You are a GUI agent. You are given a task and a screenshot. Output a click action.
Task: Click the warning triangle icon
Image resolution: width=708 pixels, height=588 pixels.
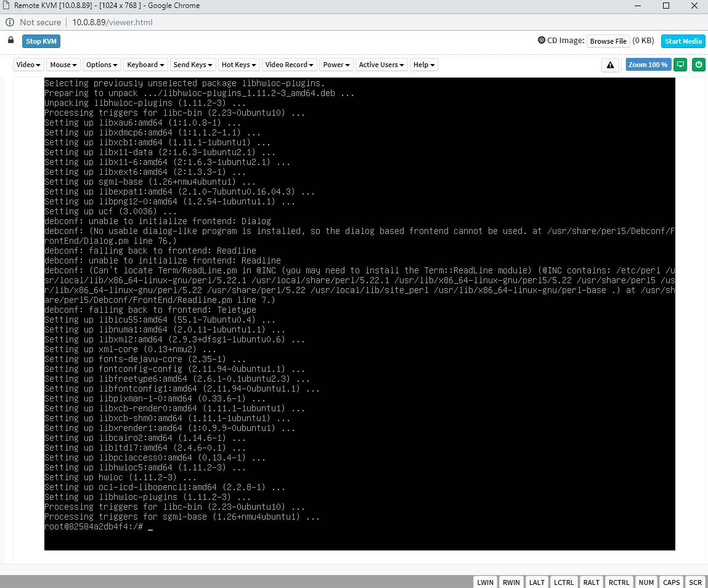[x=610, y=65]
